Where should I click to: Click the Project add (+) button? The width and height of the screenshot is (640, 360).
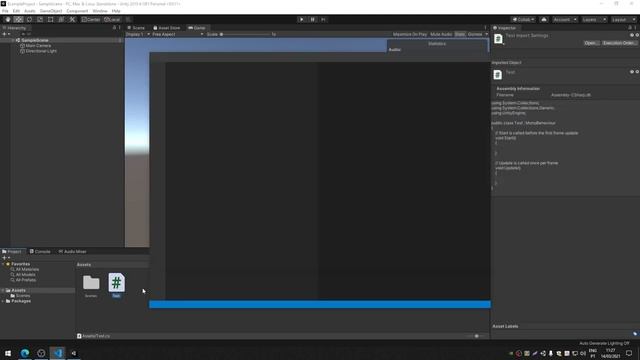6,258
